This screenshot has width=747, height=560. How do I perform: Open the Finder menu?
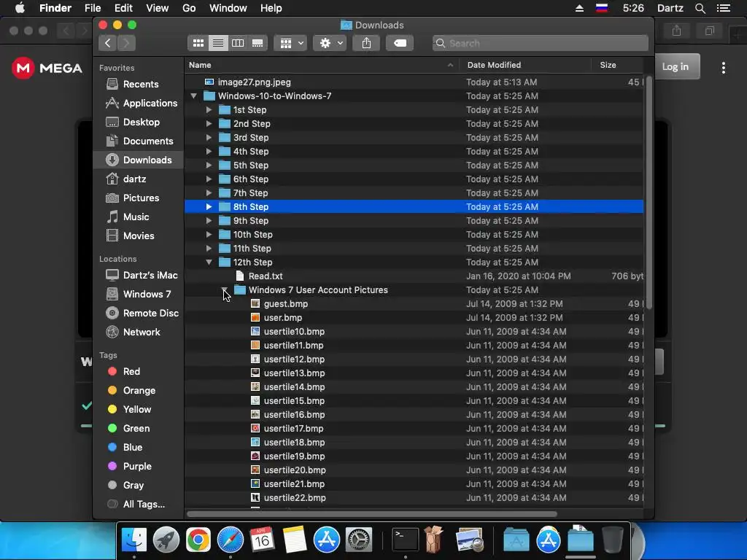55,8
